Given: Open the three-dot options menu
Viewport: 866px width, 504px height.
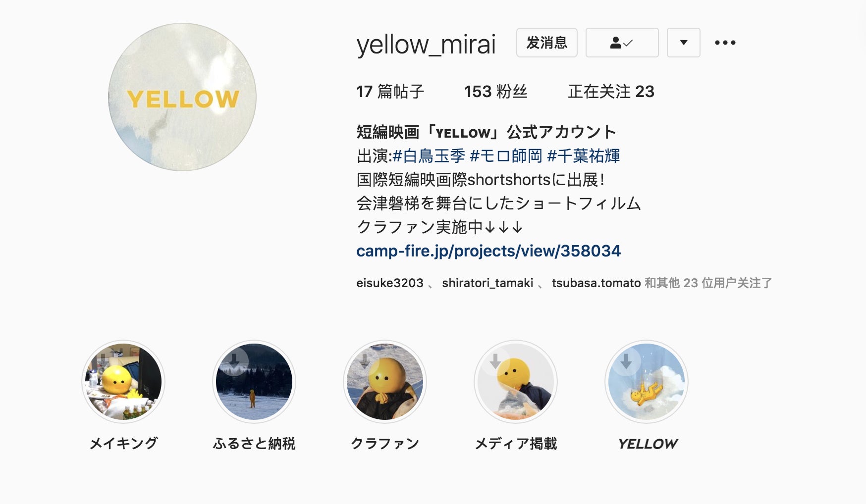Looking at the screenshot, I should [725, 43].
